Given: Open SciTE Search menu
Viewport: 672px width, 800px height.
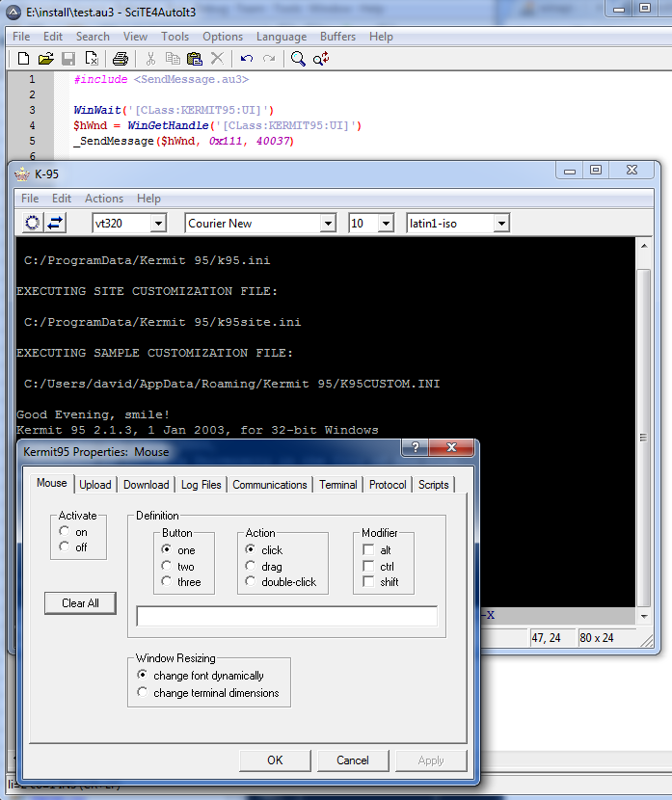Looking at the screenshot, I should (x=93, y=37).
